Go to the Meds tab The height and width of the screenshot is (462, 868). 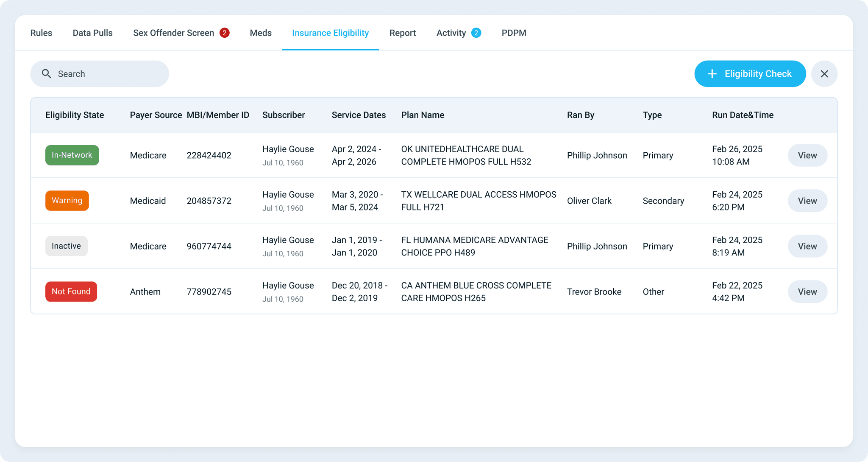[x=261, y=33]
